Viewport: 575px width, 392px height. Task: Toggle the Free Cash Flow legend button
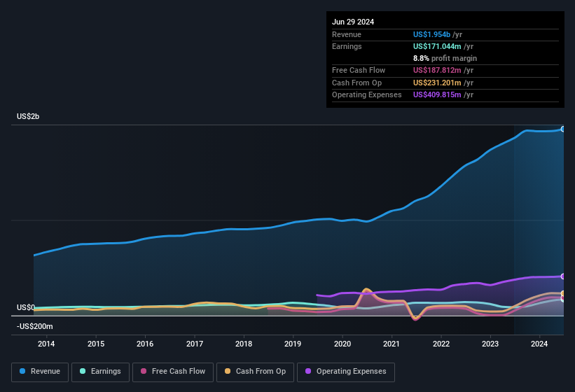[173, 372]
